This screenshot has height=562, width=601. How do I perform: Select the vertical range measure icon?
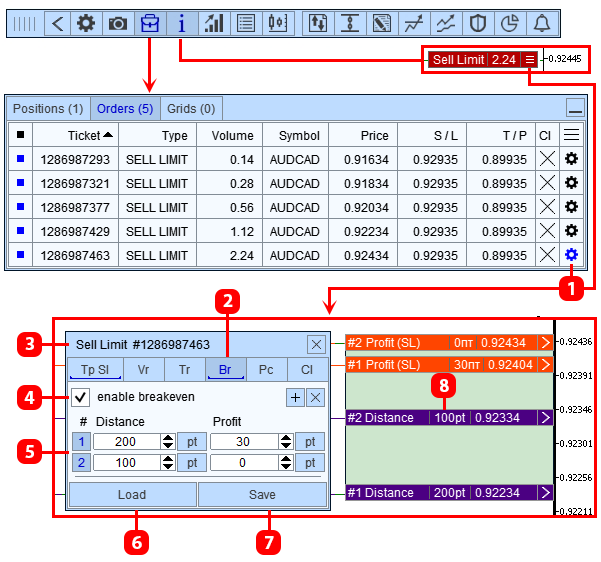coord(350,24)
